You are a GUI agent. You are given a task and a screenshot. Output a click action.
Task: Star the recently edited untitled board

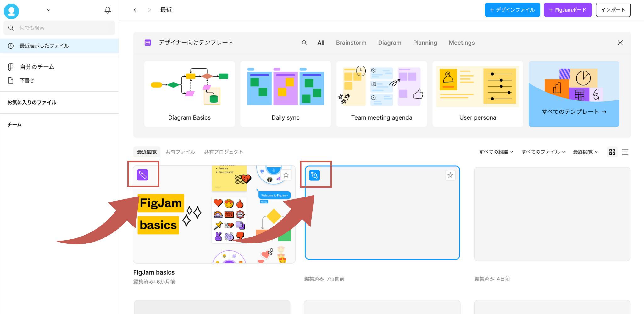(450, 175)
